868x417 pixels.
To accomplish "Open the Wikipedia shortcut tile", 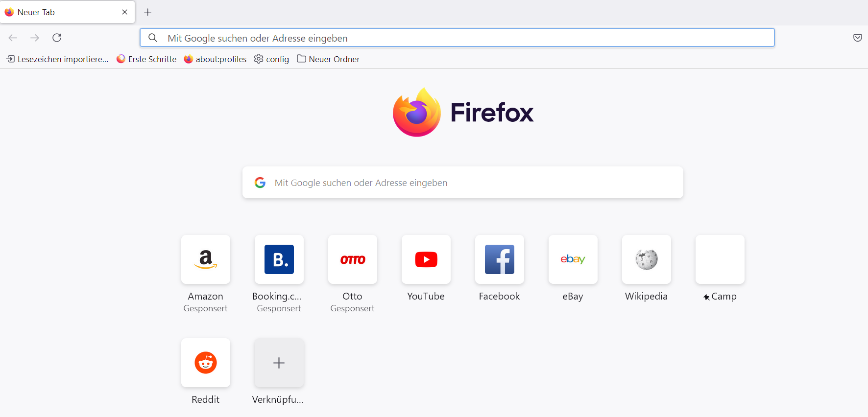I will point(647,259).
